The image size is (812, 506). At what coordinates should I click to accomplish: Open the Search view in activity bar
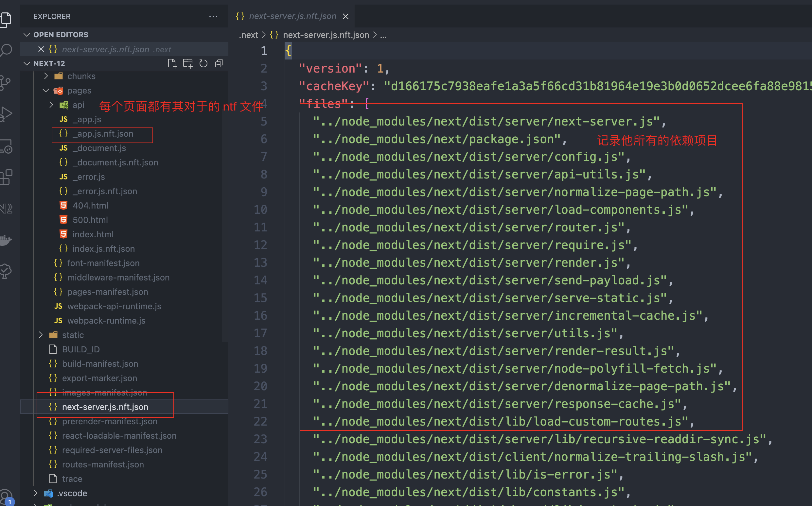[x=6, y=50]
